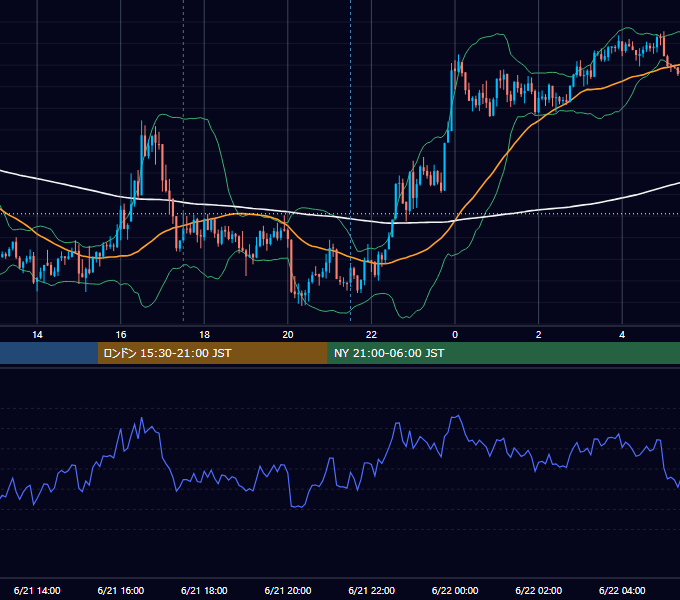Click the 6/22 04:00 date label
Image resolution: width=680 pixels, height=600 pixels.
click(622, 590)
